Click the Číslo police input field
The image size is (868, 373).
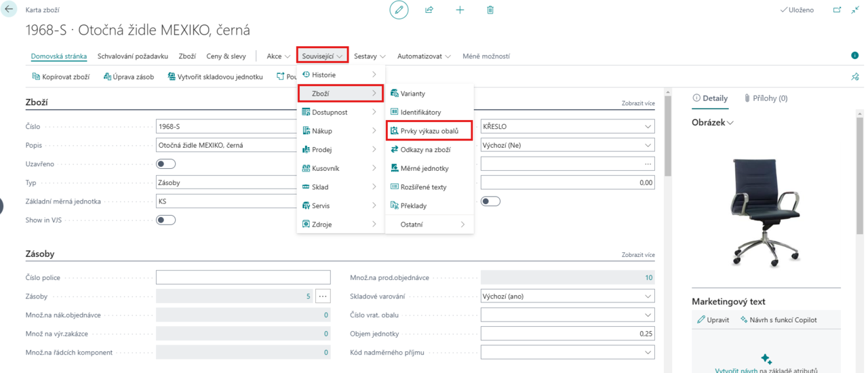coord(243,277)
